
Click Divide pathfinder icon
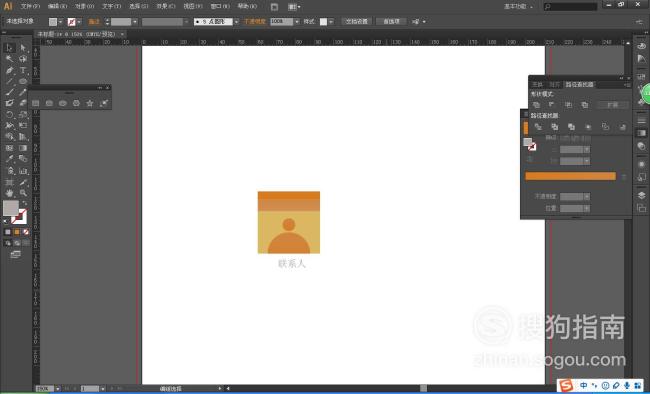(538, 127)
